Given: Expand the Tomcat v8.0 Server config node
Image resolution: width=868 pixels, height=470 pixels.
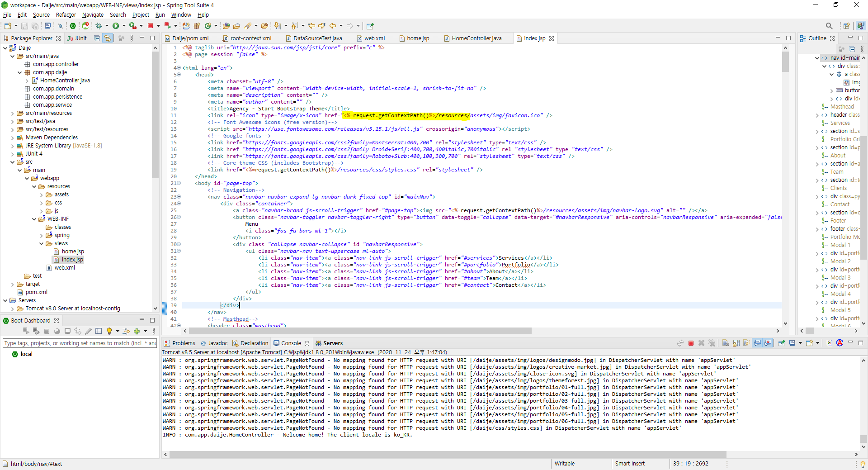Looking at the screenshot, I should click(12, 309).
